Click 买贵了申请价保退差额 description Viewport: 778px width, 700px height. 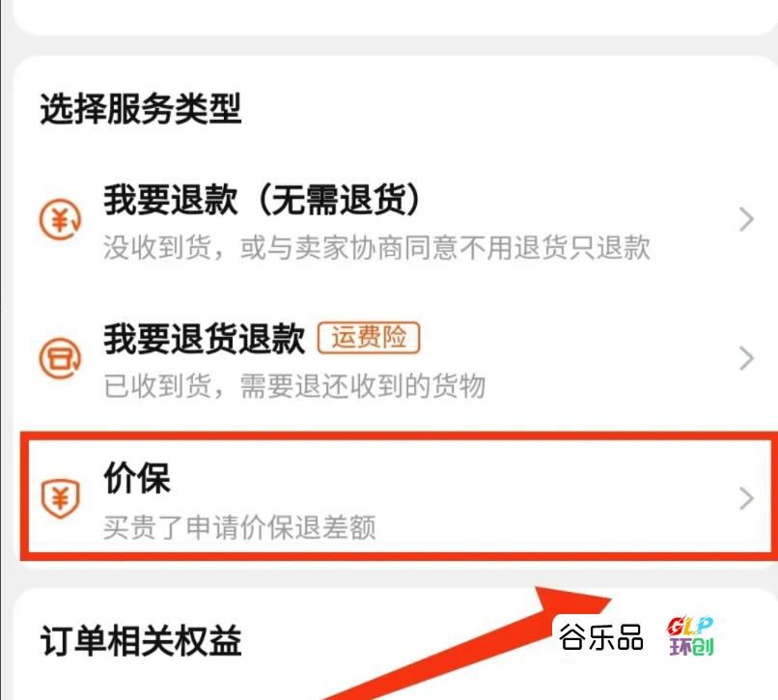[x=239, y=527]
